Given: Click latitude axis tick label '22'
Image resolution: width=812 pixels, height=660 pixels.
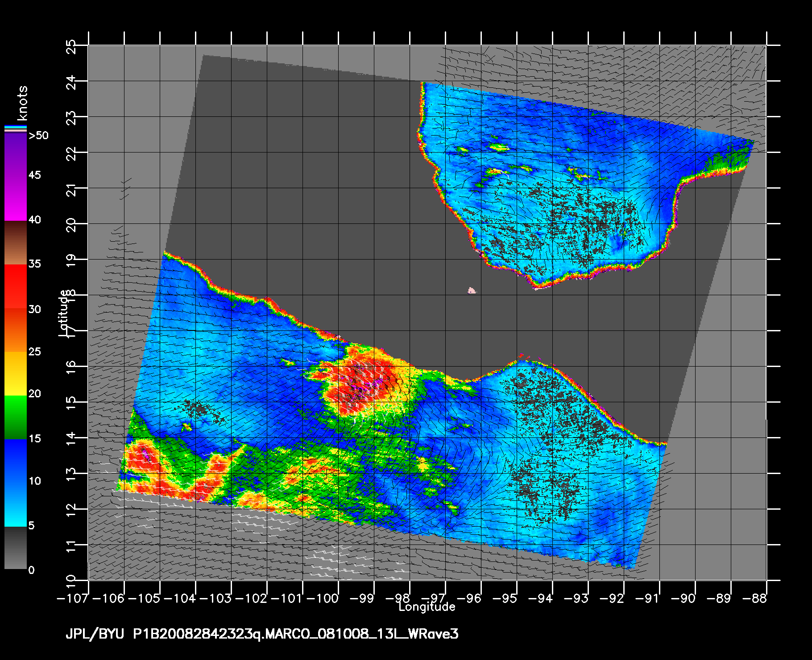Looking at the screenshot, I should [x=71, y=153].
